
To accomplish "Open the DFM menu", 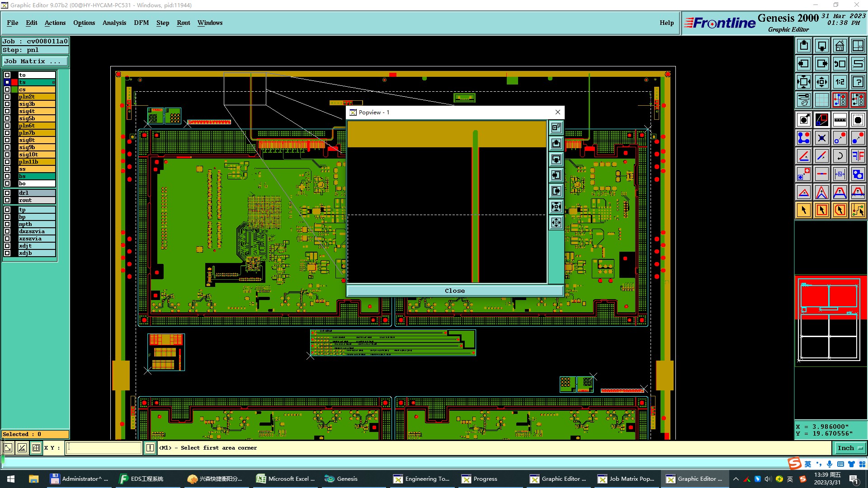I will click(141, 23).
